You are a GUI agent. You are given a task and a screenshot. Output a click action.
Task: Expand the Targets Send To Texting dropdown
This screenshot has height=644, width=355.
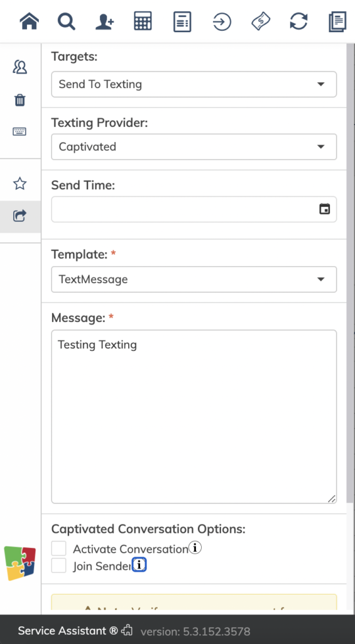[194, 84]
